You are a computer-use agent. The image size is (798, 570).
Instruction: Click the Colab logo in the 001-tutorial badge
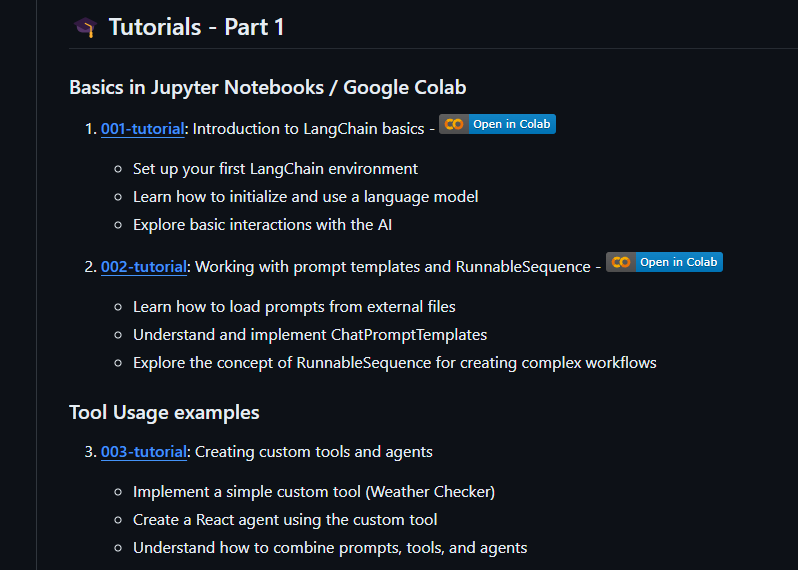pyautogui.click(x=454, y=124)
